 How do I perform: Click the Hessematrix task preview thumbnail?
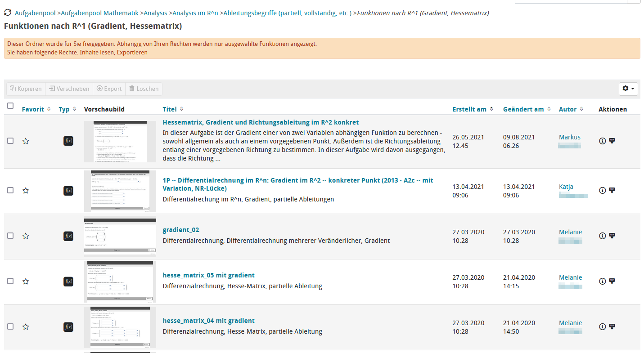(x=120, y=141)
